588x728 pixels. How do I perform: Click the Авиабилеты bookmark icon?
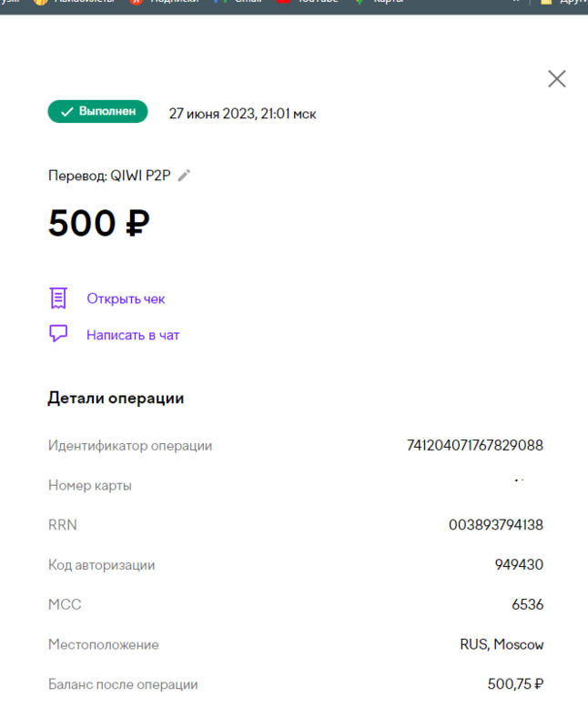[x=41, y=4]
